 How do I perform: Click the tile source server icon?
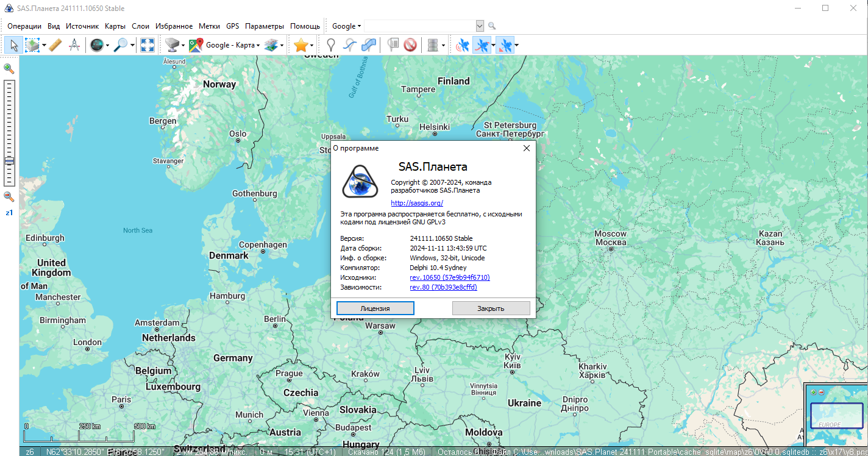coord(173,45)
